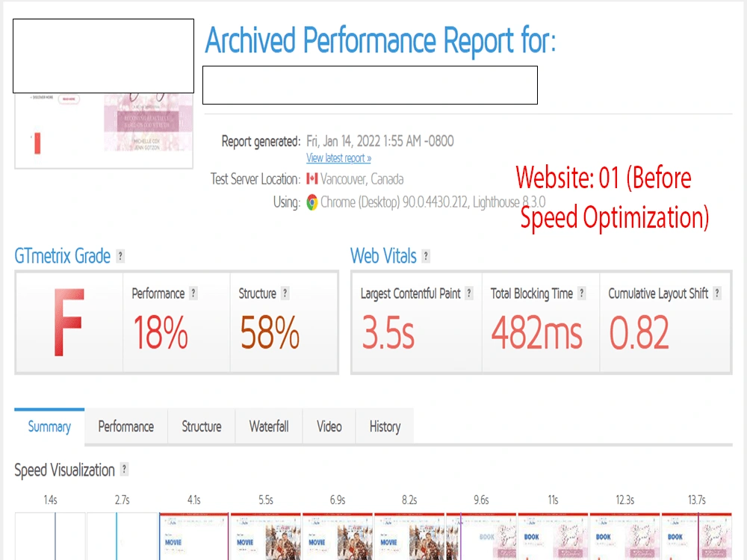
Task: Open the Structure score help icon
Action: point(285,293)
